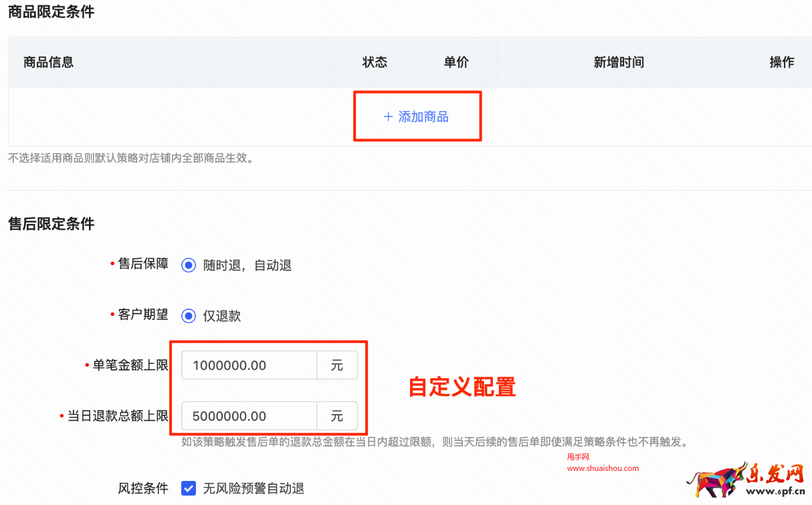Click the 风控条件 field label
This screenshot has width=812, height=505.
[x=143, y=488]
